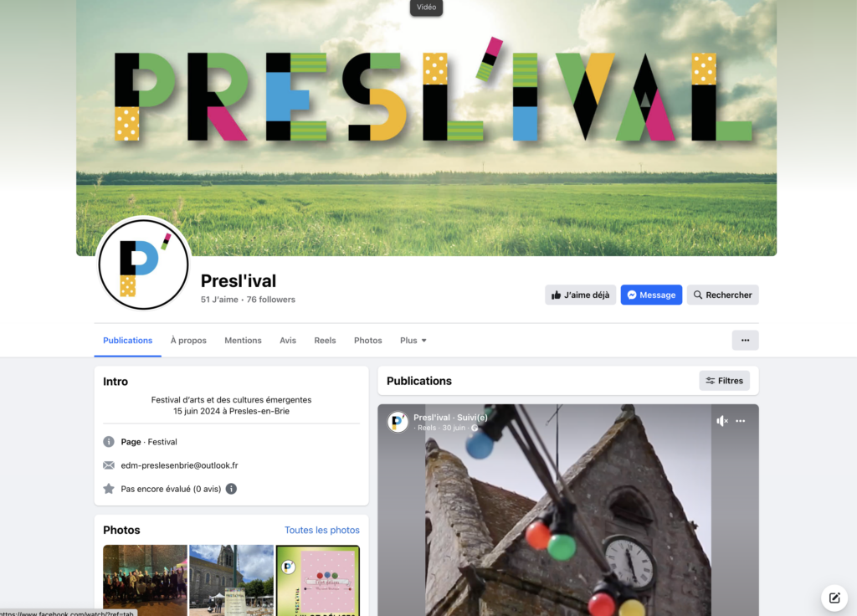
Task: Open the group photo thumbnail
Action: (145, 580)
